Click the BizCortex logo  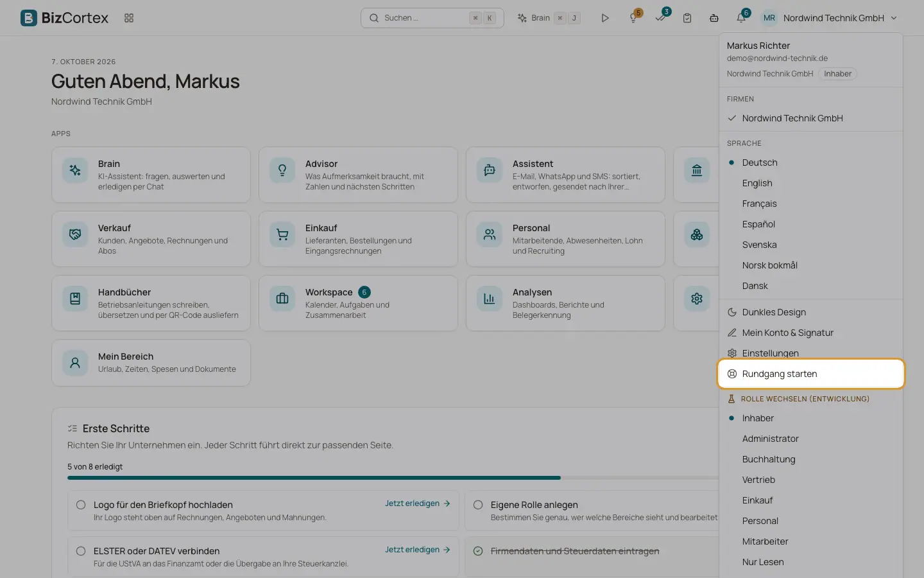(64, 18)
